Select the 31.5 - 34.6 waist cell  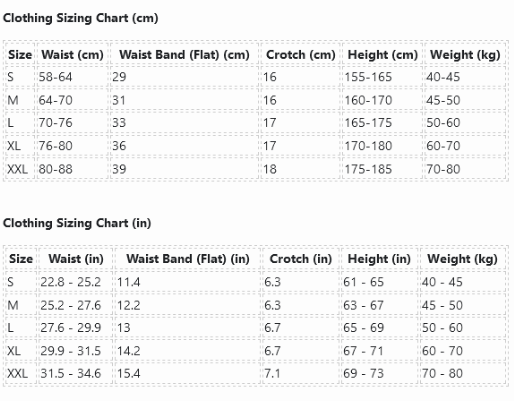(71, 374)
